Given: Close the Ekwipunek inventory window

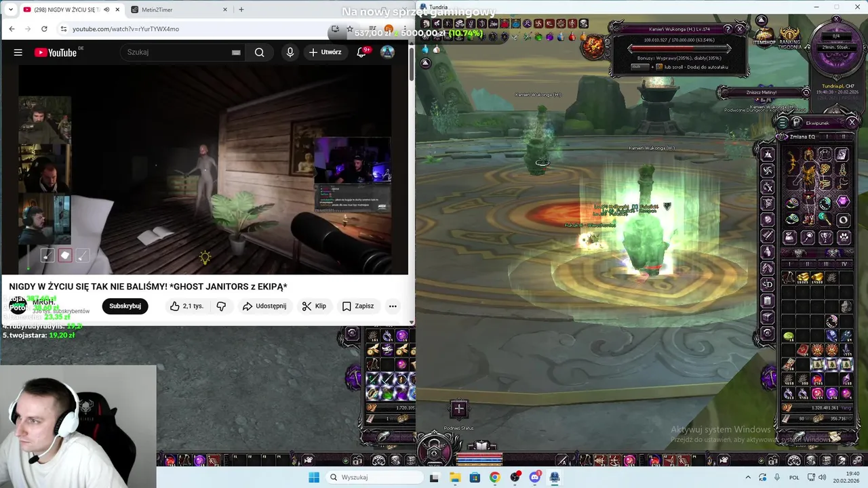Looking at the screenshot, I should [x=852, y=123].
